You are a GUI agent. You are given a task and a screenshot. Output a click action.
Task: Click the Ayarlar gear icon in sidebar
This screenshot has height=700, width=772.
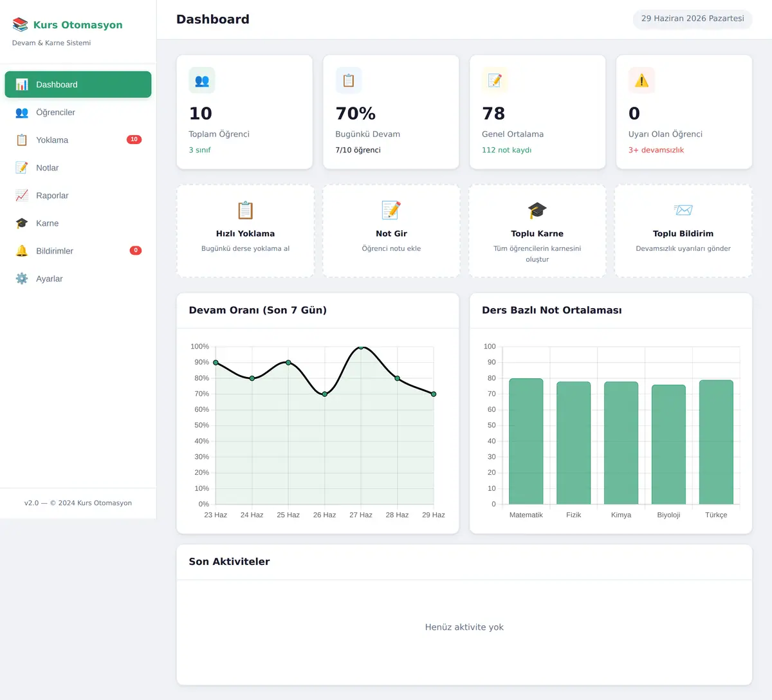click(22, 279)
